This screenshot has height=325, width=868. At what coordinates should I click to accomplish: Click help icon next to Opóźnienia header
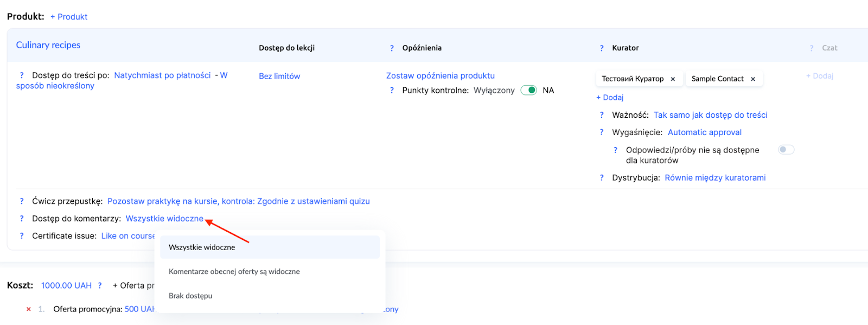(x=392, y=48)
